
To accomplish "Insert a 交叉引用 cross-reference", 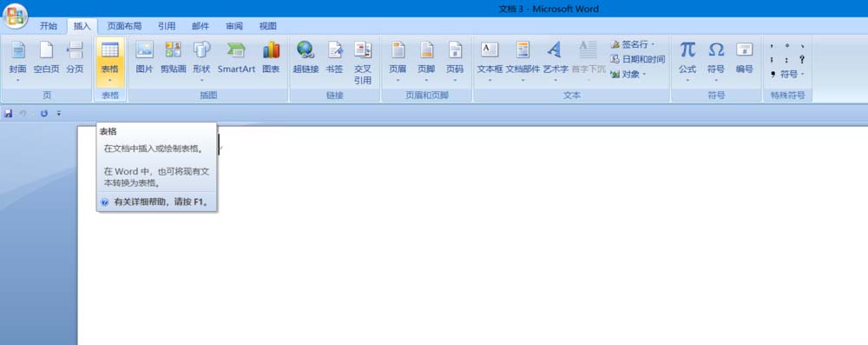I will coord(363,62).
